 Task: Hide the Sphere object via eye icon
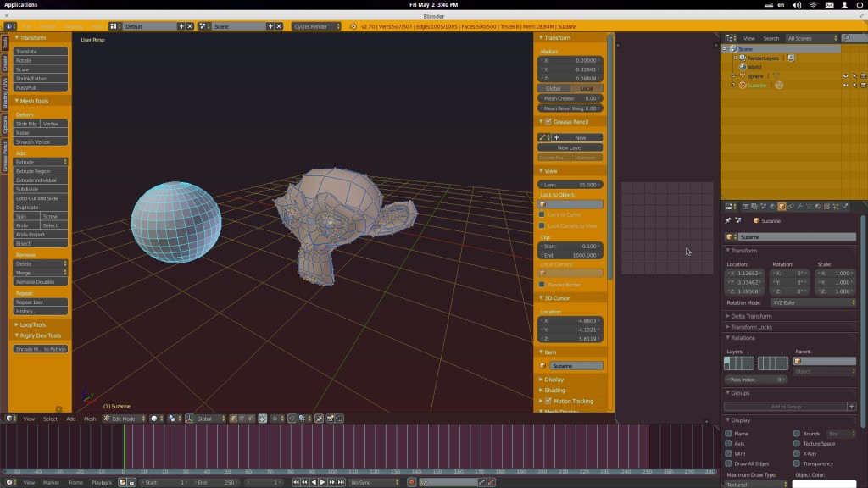coord(844,76)
